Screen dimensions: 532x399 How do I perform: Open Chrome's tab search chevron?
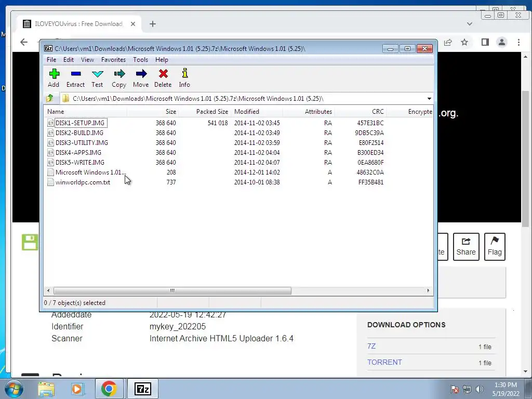(470, 24)
